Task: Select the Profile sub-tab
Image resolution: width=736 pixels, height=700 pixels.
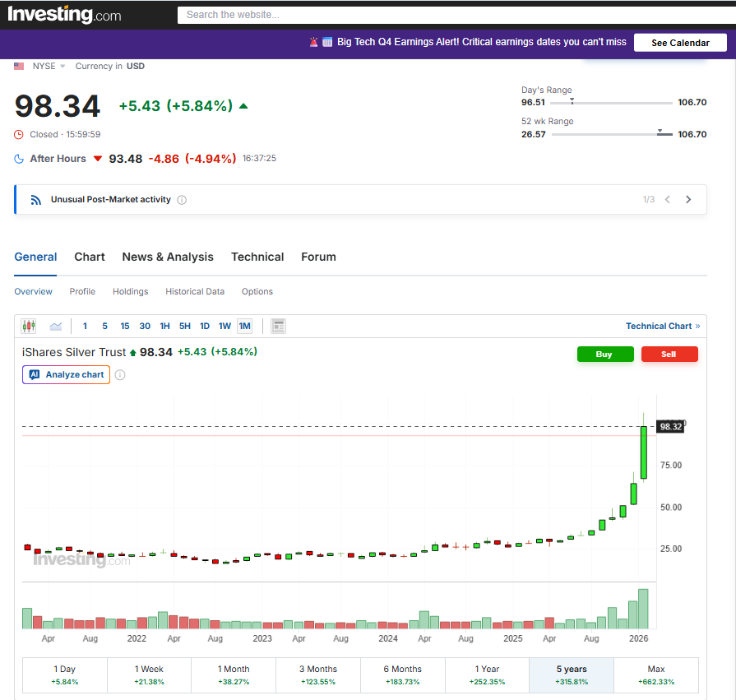Action: (x=82, y=291)
